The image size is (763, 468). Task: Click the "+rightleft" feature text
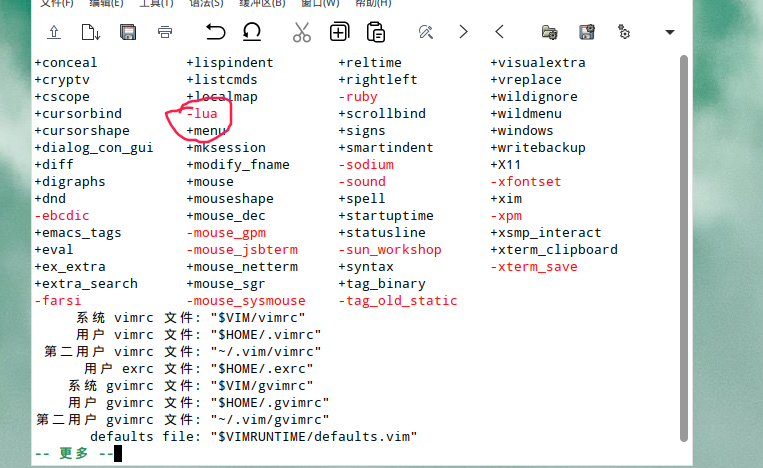pyautogui.click(x=378, y=80)
